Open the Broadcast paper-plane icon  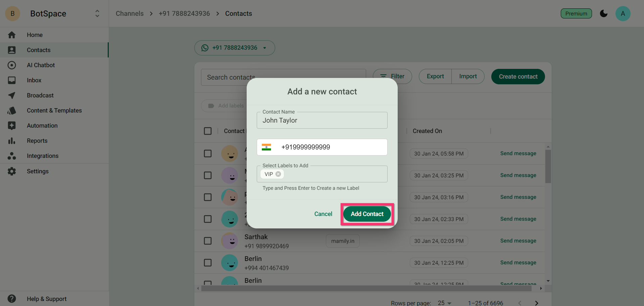click(12, 95)
